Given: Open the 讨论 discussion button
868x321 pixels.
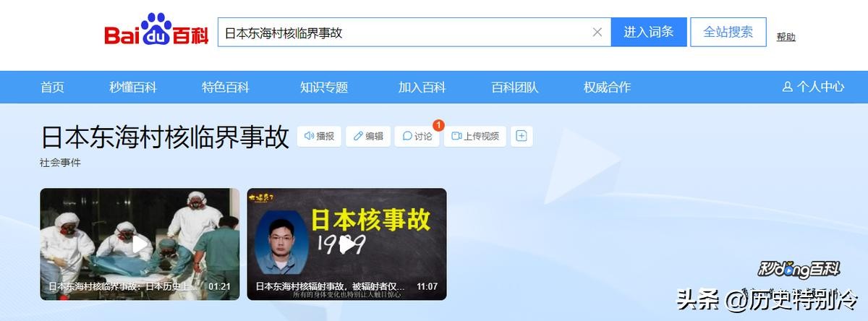Looking at the screenshot, I should [417, 136].
